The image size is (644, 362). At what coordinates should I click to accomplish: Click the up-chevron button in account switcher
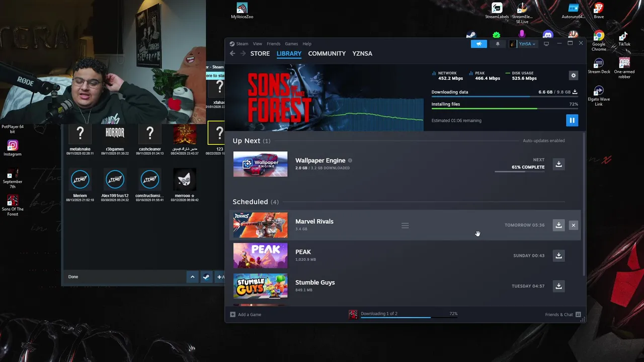192,277
